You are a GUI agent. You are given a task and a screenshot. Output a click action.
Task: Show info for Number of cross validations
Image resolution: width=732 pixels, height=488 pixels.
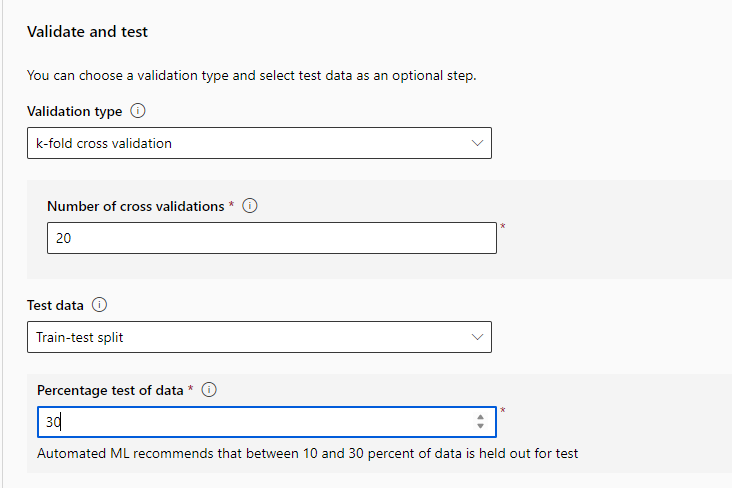tap(250, 206)
